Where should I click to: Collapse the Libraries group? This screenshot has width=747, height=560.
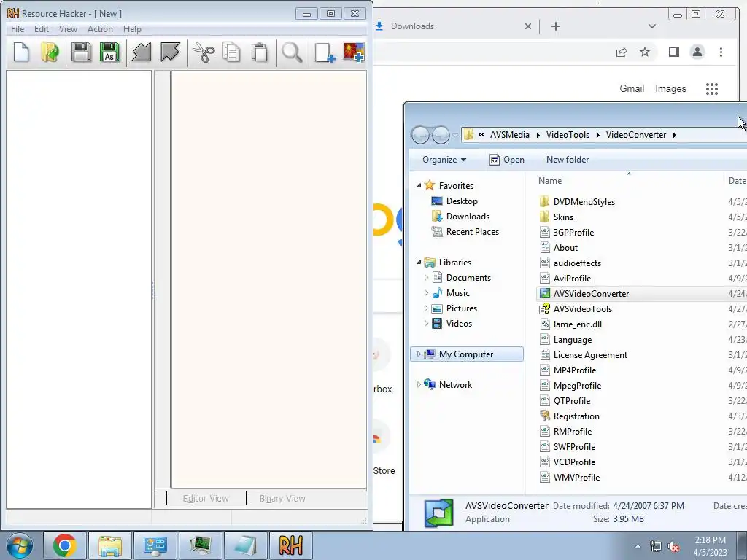[419, 262]
